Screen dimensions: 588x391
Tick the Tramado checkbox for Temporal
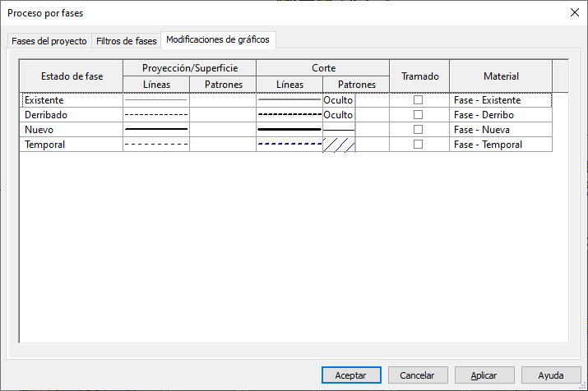point(418,145)
